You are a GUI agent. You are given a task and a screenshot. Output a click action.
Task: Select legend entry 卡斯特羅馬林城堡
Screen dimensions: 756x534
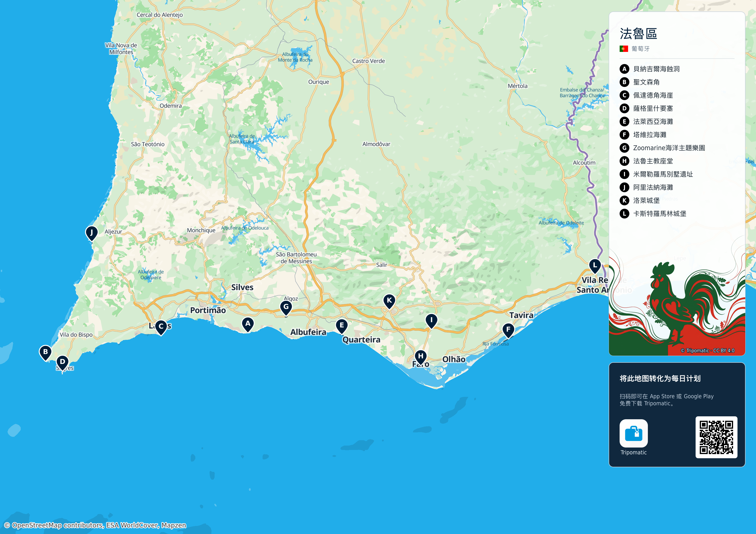tap(660, 214)
